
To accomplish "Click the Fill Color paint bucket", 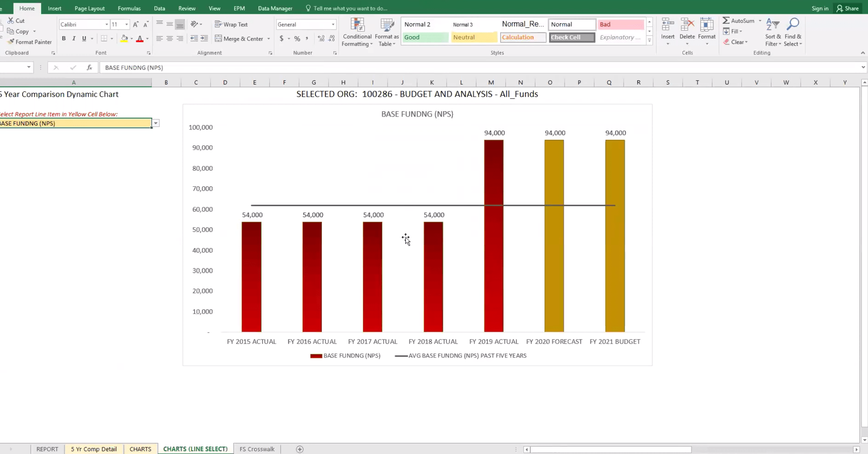I will pos(124,39).
